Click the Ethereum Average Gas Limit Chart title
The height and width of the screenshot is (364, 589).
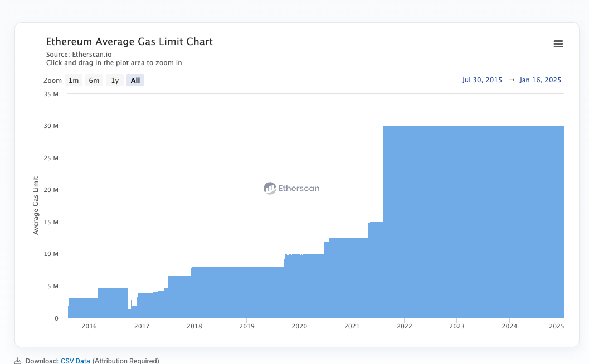coord(129,41)
